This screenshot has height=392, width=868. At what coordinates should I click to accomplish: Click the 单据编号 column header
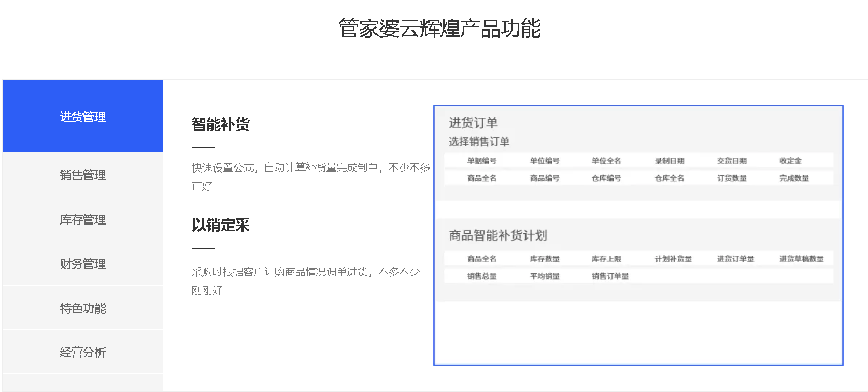coord(482,161)
